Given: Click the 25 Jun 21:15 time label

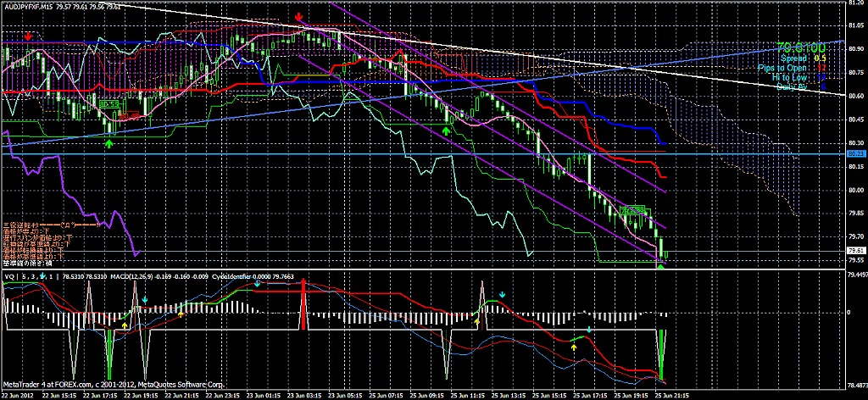Looking at the screenshot, I should click(x=672, y=396).
